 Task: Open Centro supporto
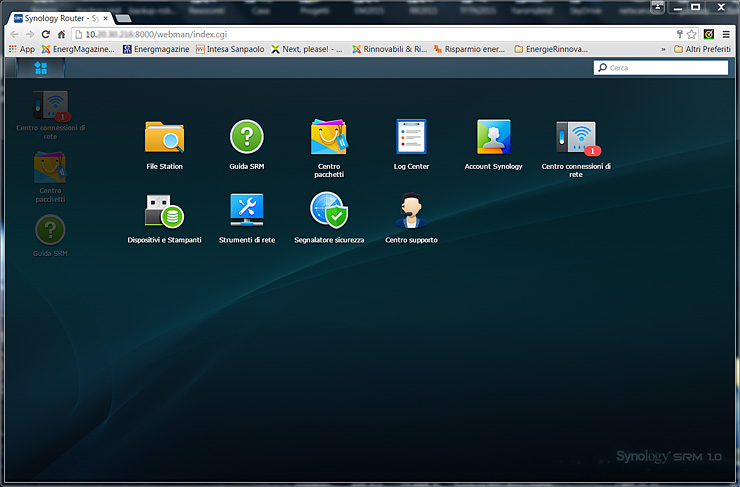[411, 211]
